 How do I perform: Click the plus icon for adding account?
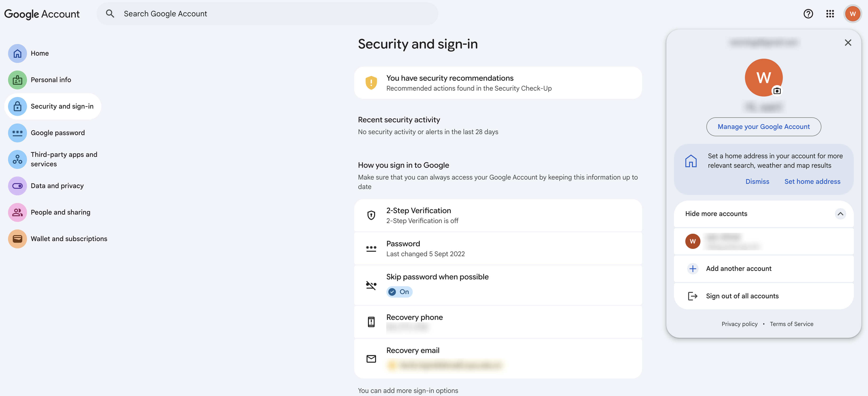pyautogui.click(x=692, y=268)
